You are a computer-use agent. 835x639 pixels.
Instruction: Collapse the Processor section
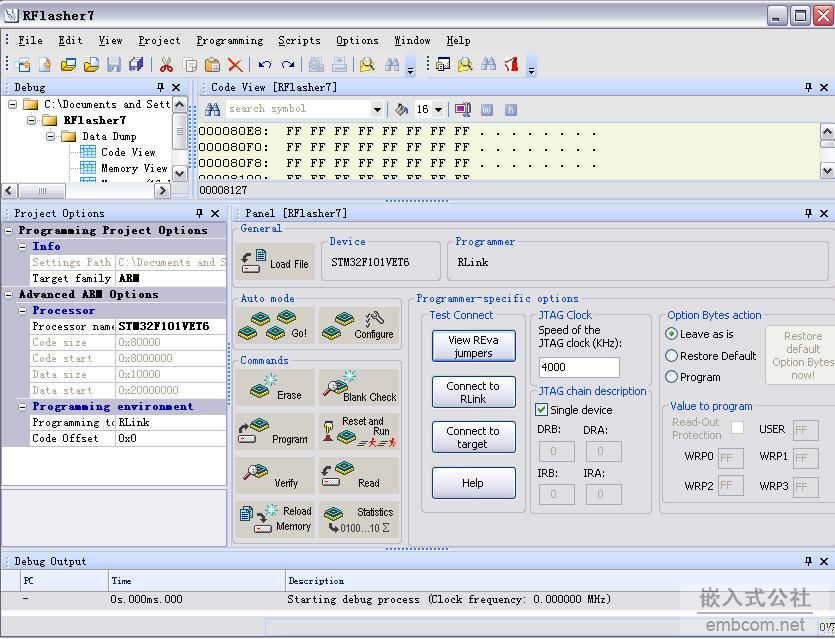[22, 311]
